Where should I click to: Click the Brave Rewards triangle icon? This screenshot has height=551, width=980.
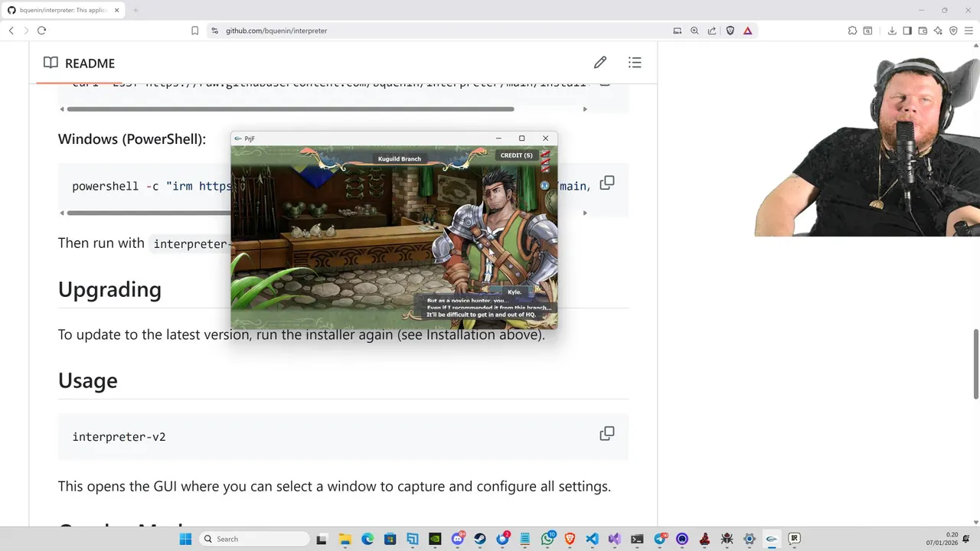tap(747, 31)
